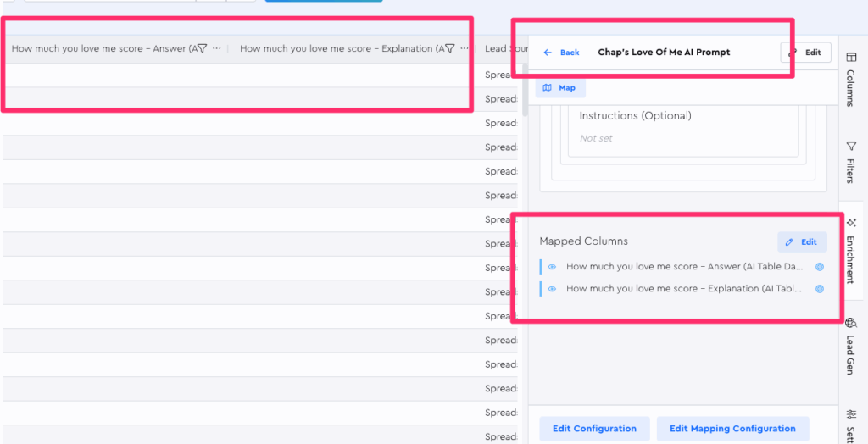Viewport: 868px width, 444px height.
Task: Click Edit button beside the prompt title
Action: pyautogui.click(x=805, y=53)
